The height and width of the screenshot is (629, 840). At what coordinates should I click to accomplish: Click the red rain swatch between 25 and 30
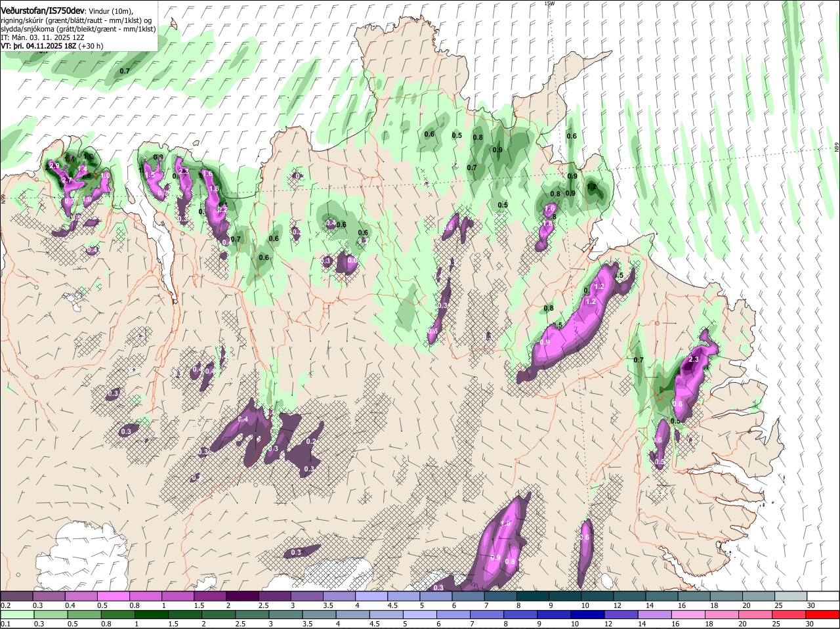pos(789,614)
